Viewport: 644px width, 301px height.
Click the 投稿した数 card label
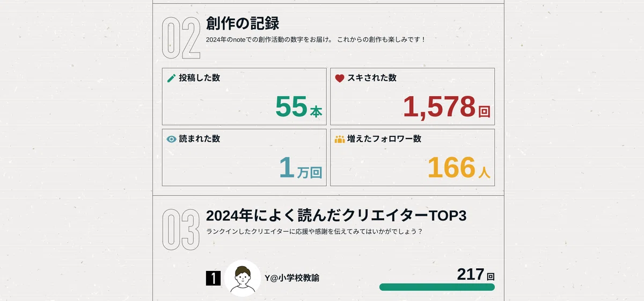click(199, 78)
